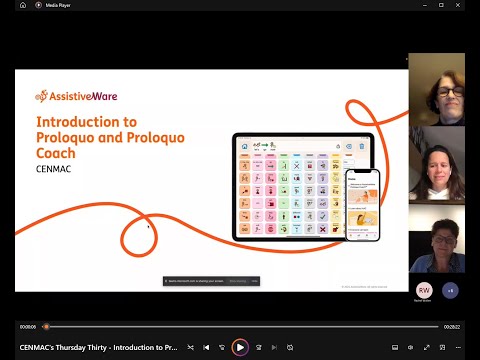The width and height of the screenshot is (480, 360).
Task: Skip forward thirty seconds
Action: point(258,347)
